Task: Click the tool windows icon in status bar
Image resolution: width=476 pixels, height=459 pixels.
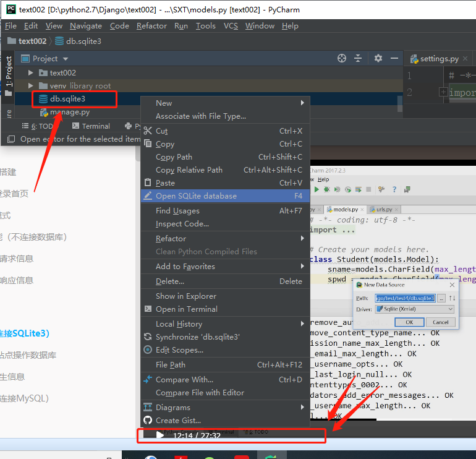Action: pos(11,139)
